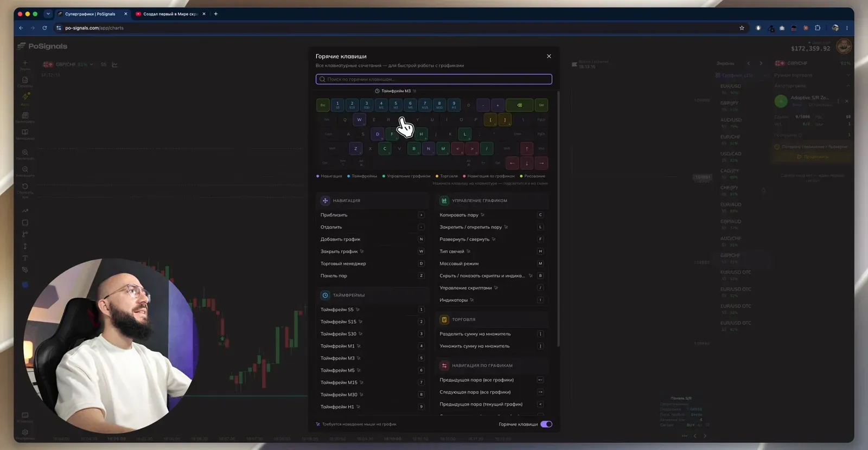
Task: Open a new browser tab
Action: point(216,14)
